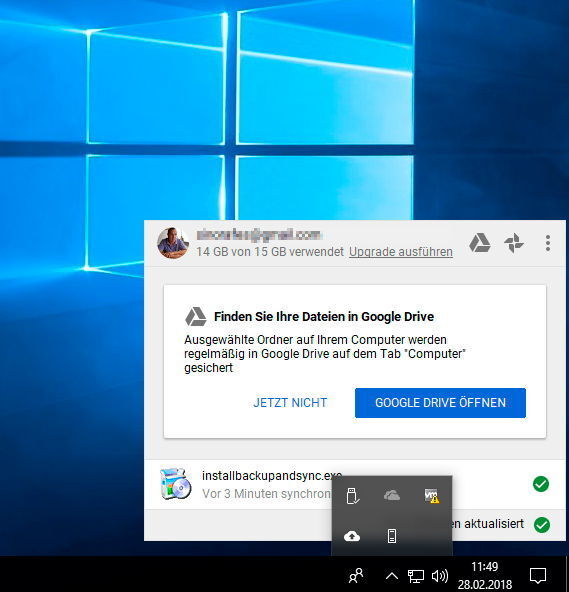Open Google Photos pinwheel icon
Viewport: 569px width, 592px height.
(514, 243)
